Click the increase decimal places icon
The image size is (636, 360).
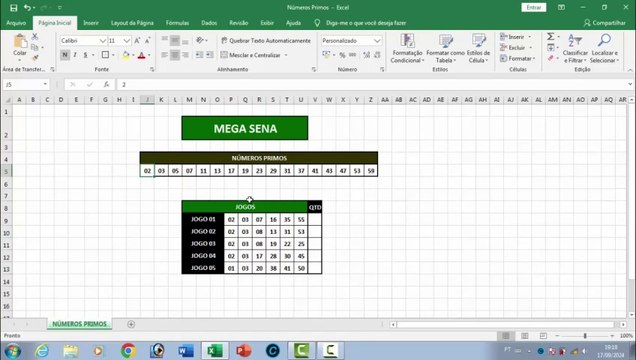(x=367, y=55)
